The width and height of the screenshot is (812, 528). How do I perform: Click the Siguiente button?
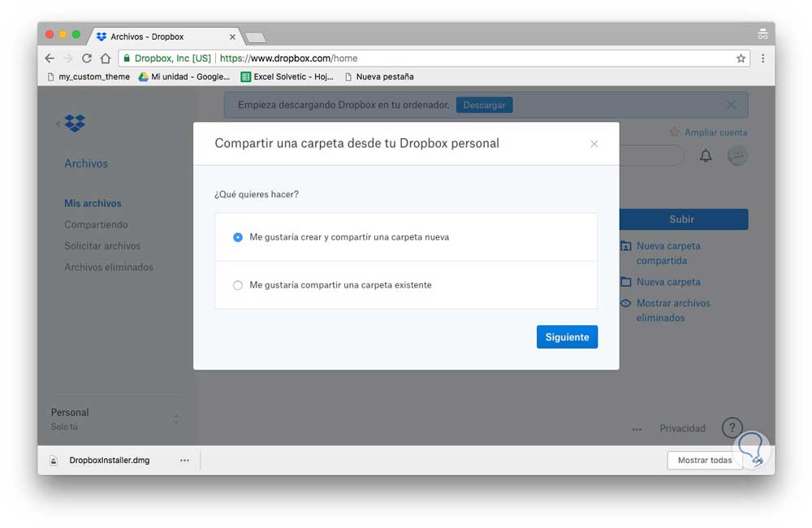point(567,337)
